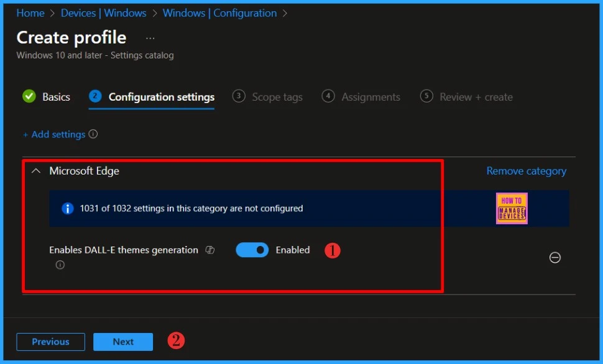Click the blue info icon in settings banner
Image resolution: width=603 pixels, height=364 pixels.
(68, 208)
